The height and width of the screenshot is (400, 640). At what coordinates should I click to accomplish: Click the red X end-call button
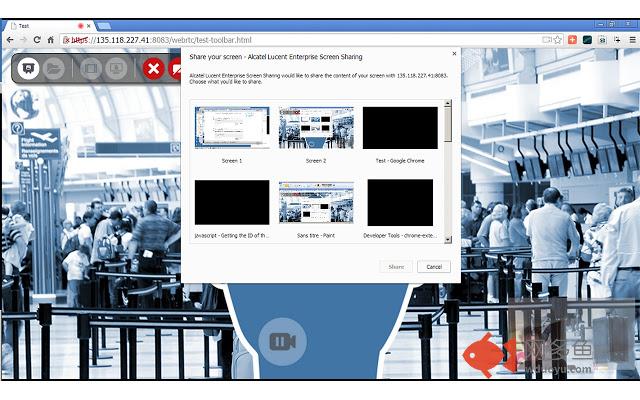[153, 68]
